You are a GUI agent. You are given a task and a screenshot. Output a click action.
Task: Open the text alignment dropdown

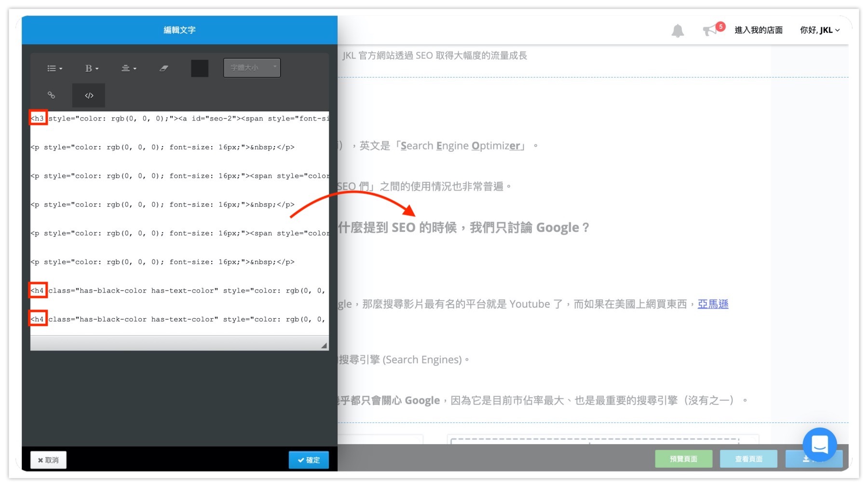(128, 68)
